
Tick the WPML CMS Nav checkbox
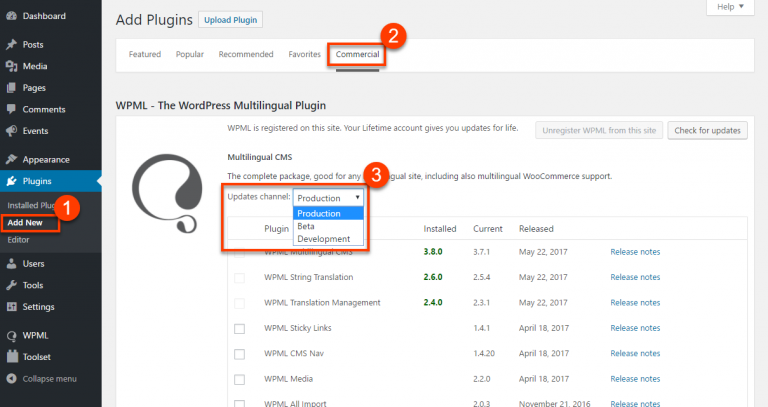pos(240,354)
